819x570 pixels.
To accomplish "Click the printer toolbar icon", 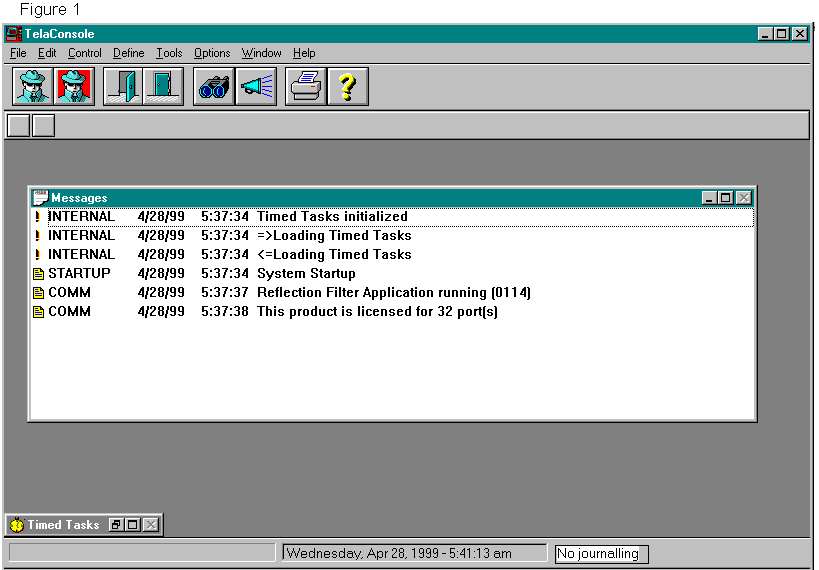I will (305, 87).
